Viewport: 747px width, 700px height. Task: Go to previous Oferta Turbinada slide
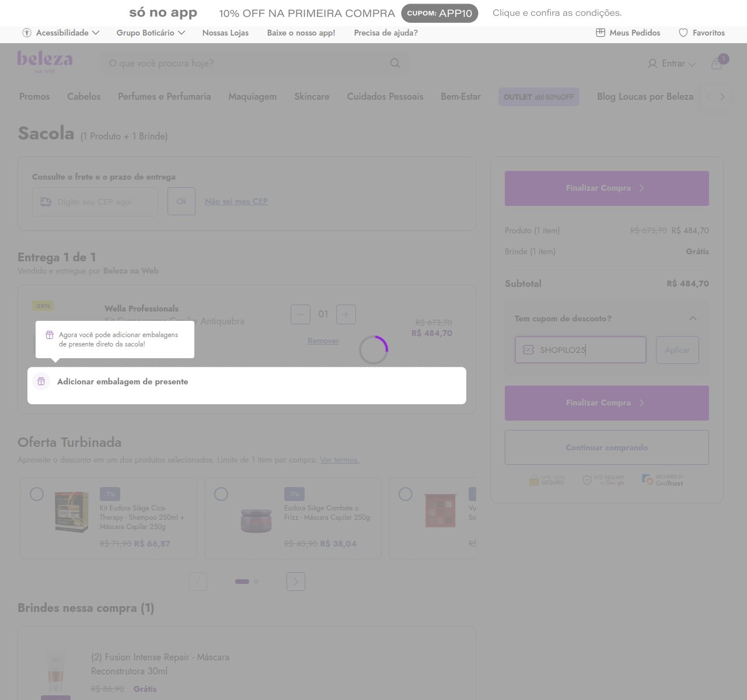coord(198,582)
